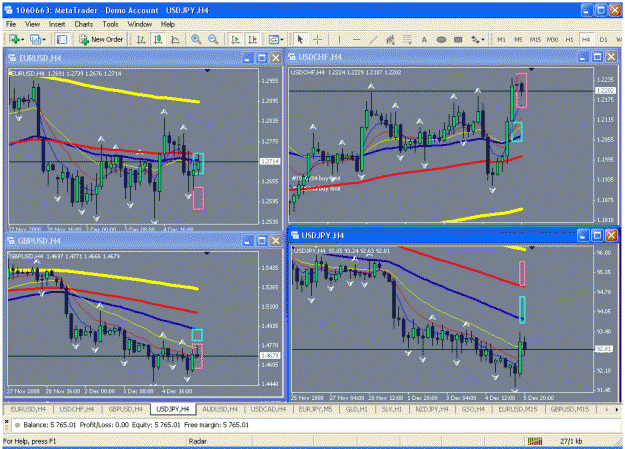This screenshot has width=625, height=449.
Task: Select the vertical line drawing tool
Action: pyautogui.click(x=339, y=39)
